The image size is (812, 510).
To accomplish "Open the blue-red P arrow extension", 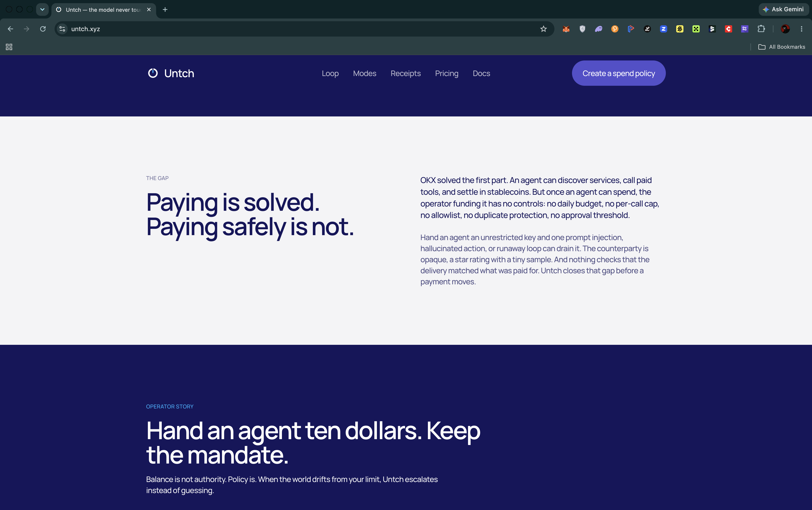I will coord(631,29).
